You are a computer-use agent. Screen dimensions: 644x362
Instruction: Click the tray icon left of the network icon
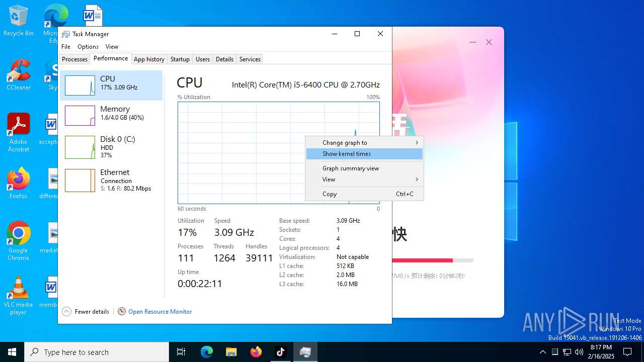click(x=555, y=352)
